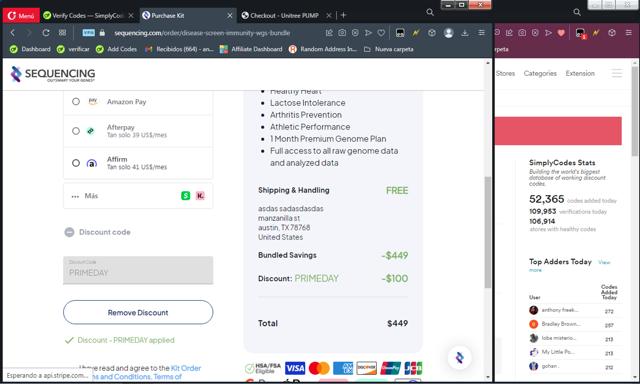640x384 pixels.
Task: Click extension icon with red badge, right window
Action: point(580,33)
